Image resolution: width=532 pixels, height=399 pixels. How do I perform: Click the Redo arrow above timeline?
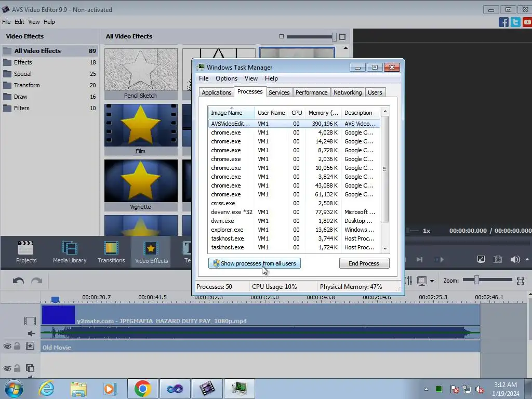[x=37, y=281]
